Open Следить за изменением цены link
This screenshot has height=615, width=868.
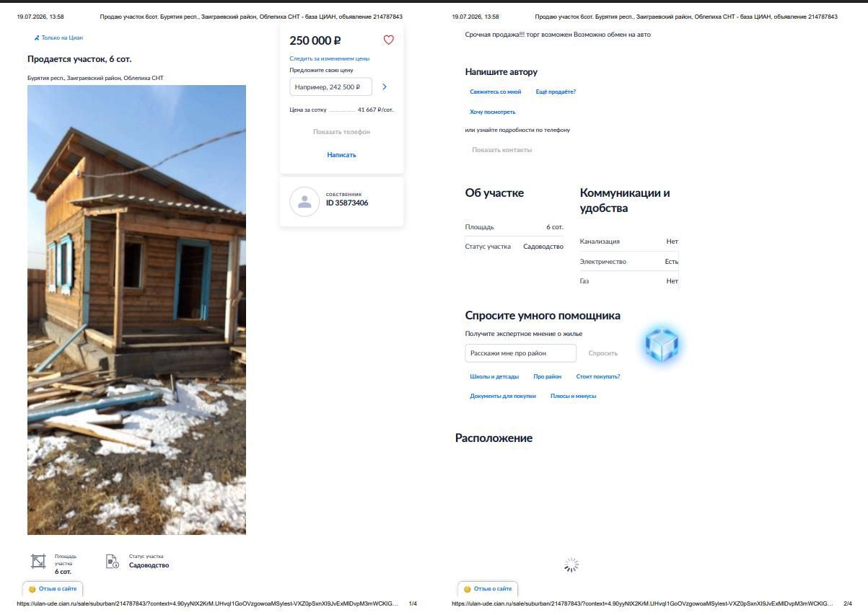(329, 58)
